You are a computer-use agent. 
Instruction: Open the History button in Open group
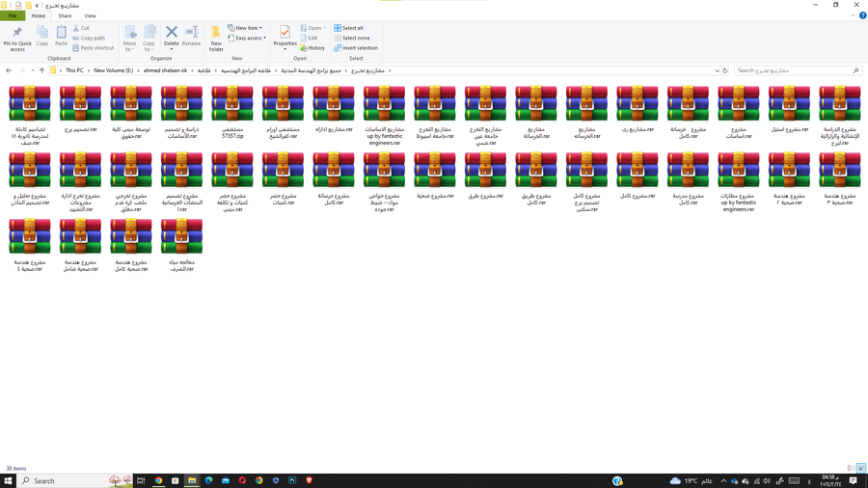click(312, 48)
